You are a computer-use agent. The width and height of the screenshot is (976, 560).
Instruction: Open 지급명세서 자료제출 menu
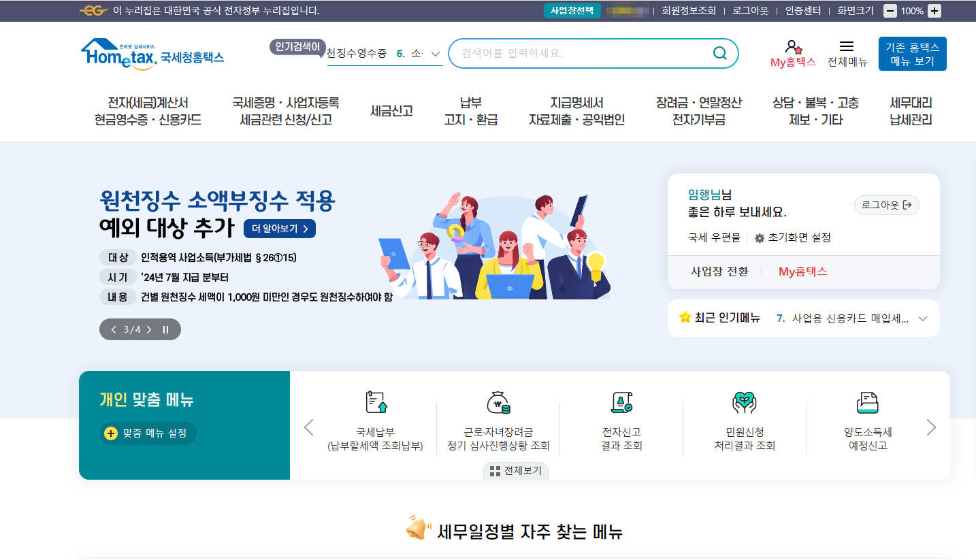pyautogui.click(x=576, y=112)
